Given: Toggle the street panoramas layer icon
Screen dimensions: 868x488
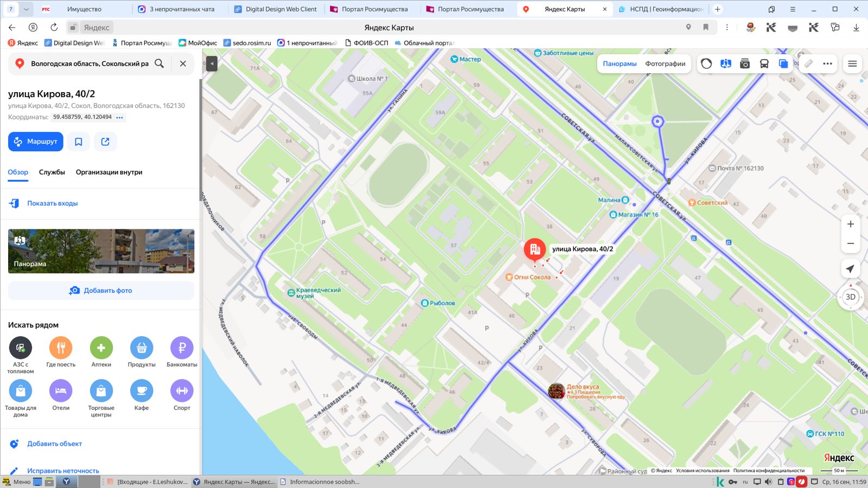Looking at the screenshot, I should [725, 63].
